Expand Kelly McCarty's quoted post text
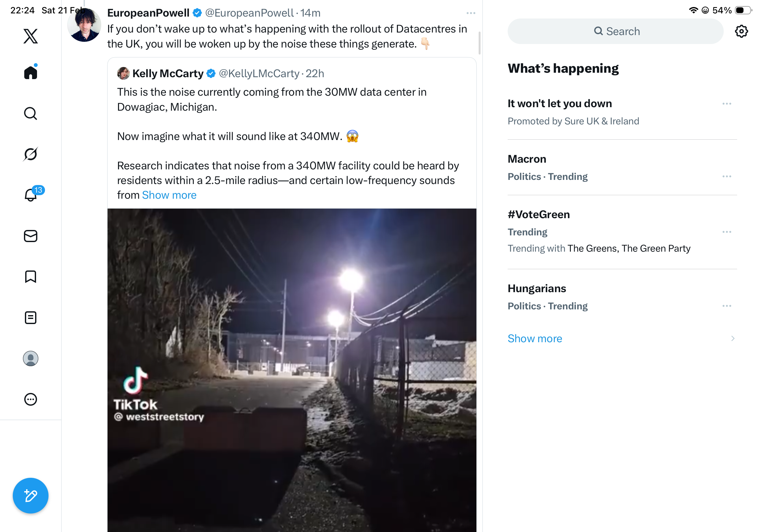Image resolution: width=762 pixels, height=532 pixels. click(169, 195)
